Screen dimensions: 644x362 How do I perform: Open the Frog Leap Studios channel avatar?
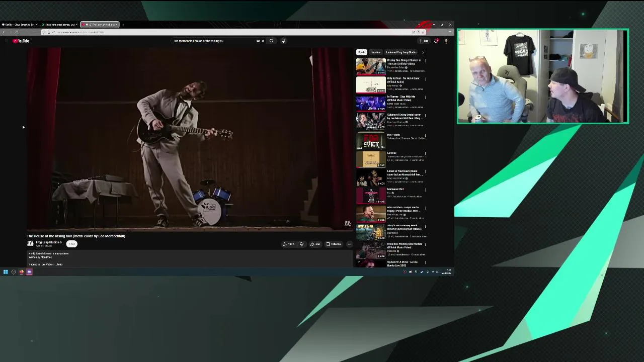(x=30, y=243)
